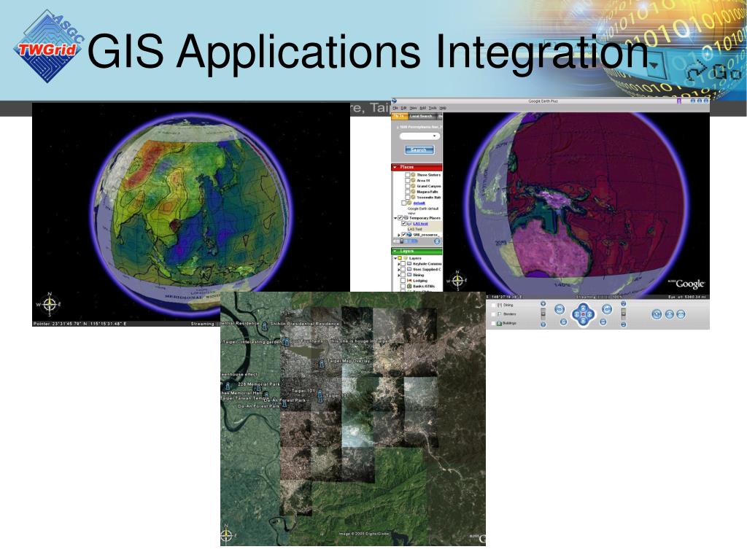
Task: Open the Help menu
Action: pyautogui.click(x=443, y=108)
